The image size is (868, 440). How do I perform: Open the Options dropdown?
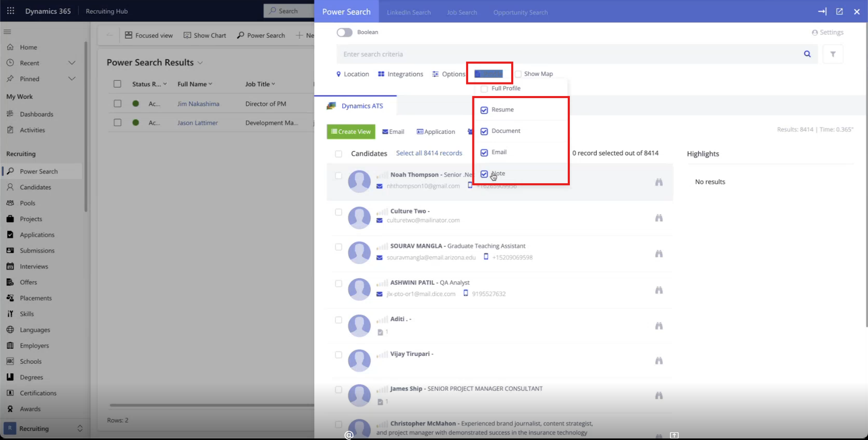click(x=449, y=74)
